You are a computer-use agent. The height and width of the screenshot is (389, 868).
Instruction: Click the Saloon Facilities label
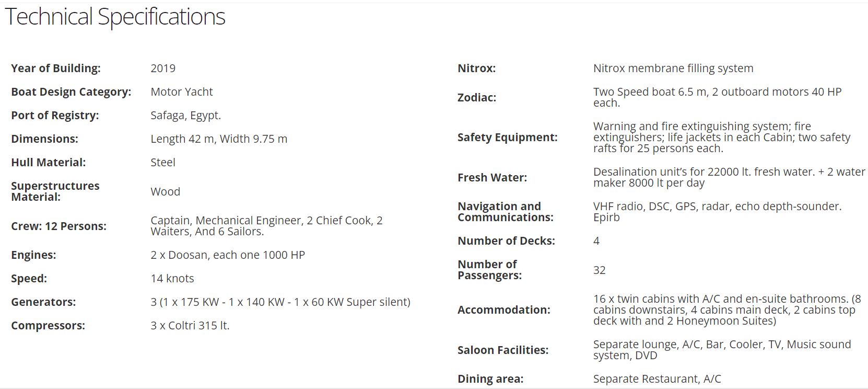click(x=503, y=350)
